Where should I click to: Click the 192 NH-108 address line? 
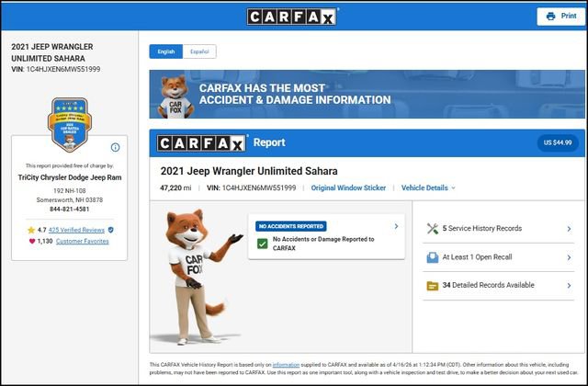pyautogui.click(x=70, y=190)
